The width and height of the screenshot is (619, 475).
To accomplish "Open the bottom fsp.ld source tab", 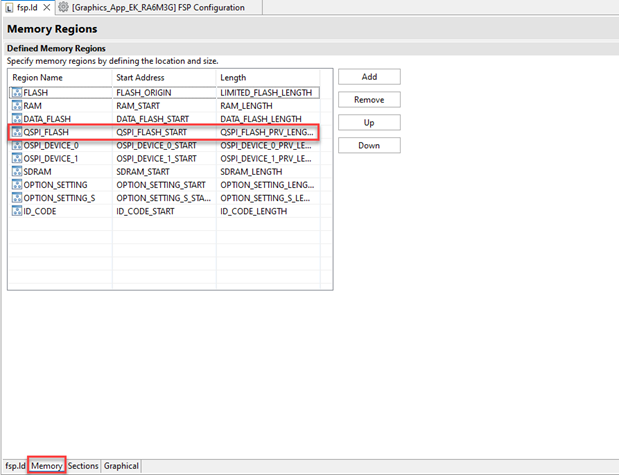I will (x=14, y=466).
